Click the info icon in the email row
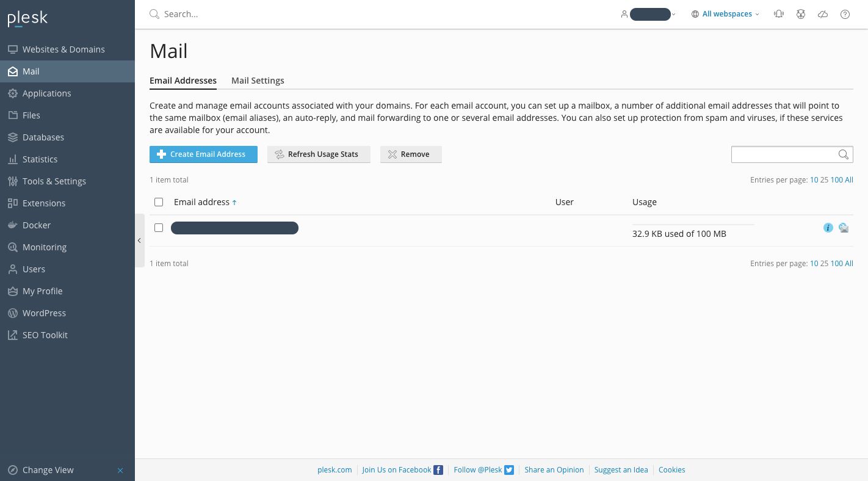868x481 pixels. pos(828,228)
